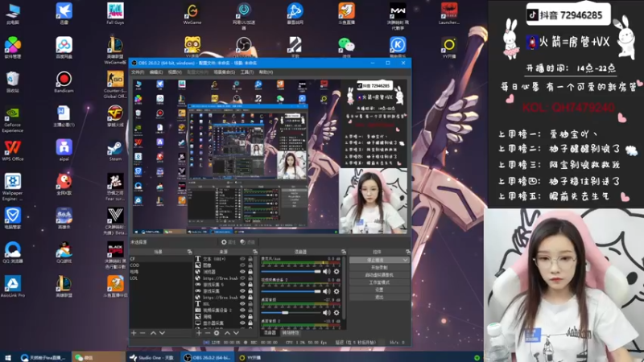Toggle visibility of 显示器采集 source
The height and width of the screenshot is (362, 644).
coord(242,323)
